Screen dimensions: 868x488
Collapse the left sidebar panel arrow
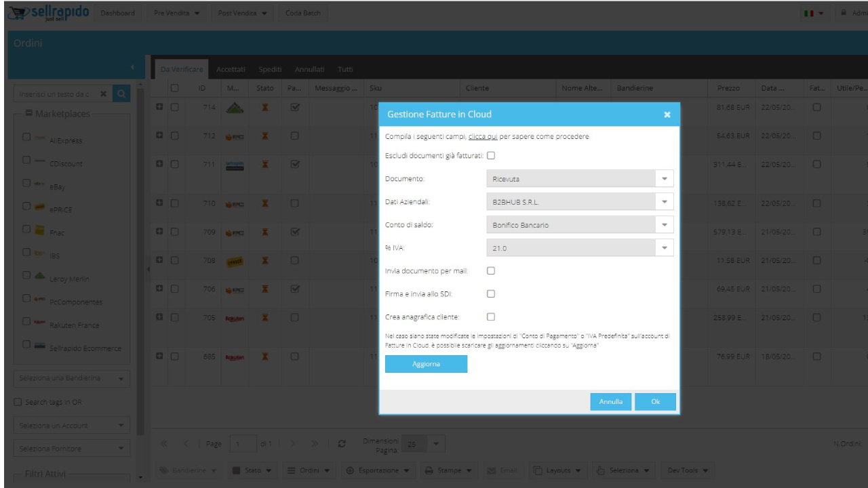133,68
